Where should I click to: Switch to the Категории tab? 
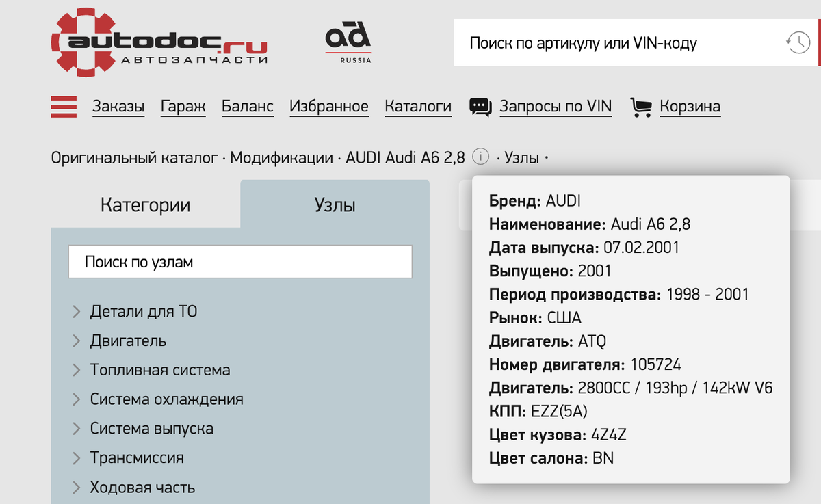(x=146, y=204)
